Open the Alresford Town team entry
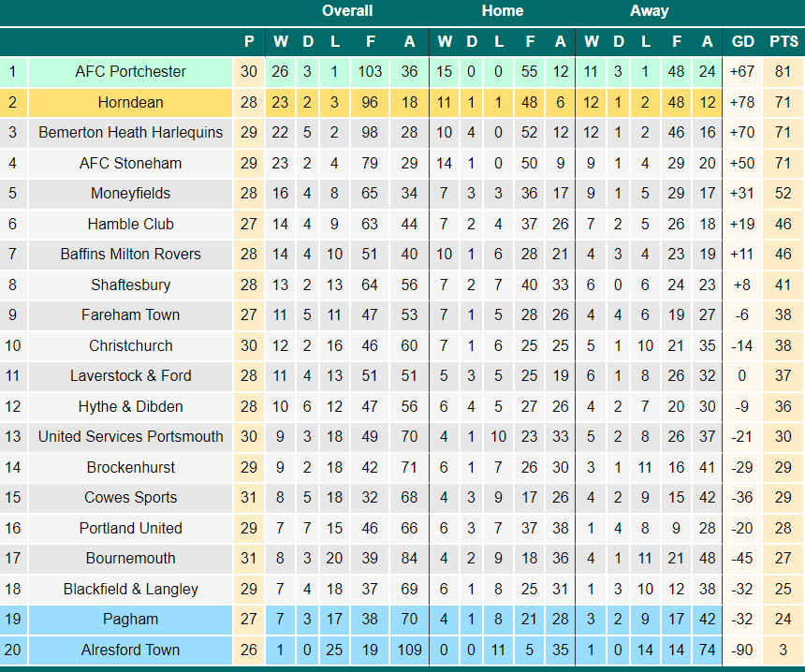 click(130, 650)
